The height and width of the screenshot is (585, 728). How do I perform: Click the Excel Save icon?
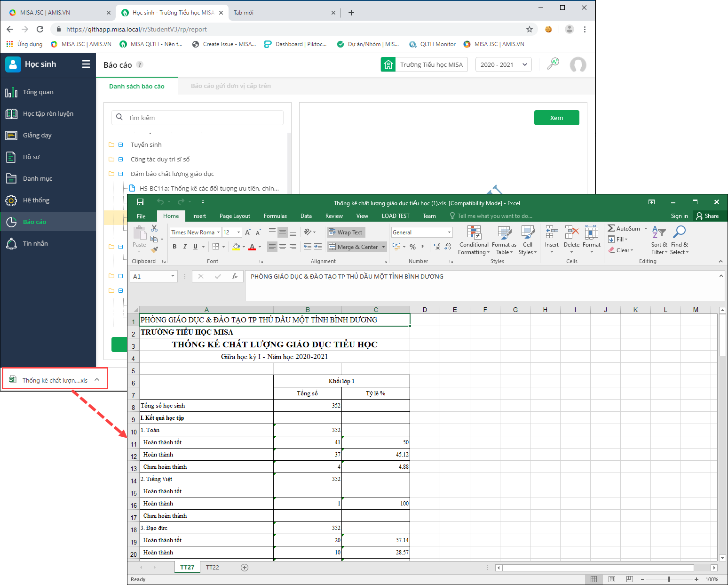point(140,202)
